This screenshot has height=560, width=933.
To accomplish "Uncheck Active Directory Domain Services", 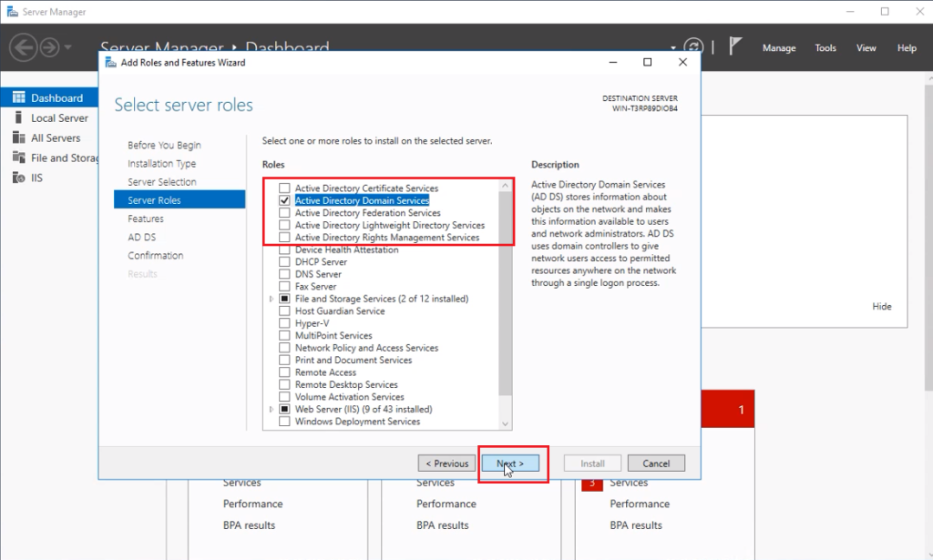I will click(284, 199).
